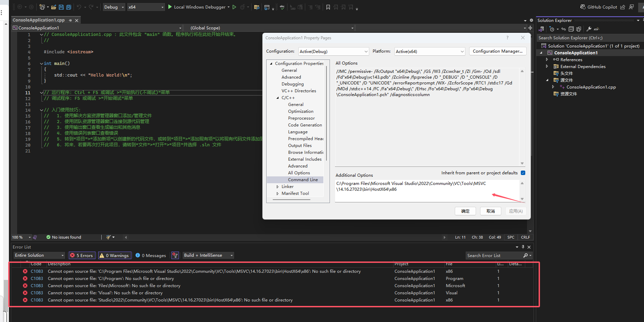Viewport: 644px width, 322px height.
Task: Select Code Generation property page
Action: pos(305,125)
